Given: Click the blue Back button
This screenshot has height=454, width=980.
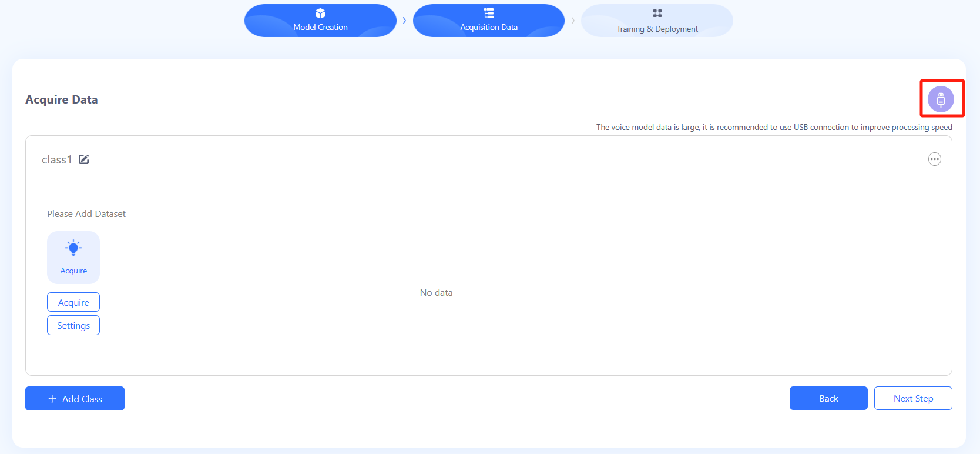Looking at the screenshot, I should 828,398.
